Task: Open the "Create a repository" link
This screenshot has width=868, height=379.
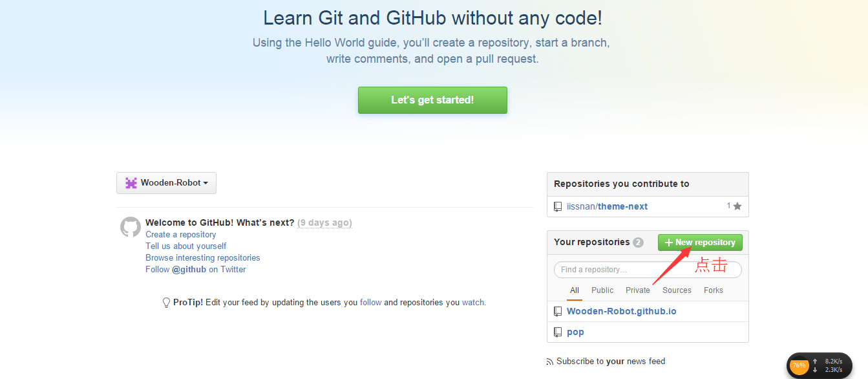Action: (181, 235)
